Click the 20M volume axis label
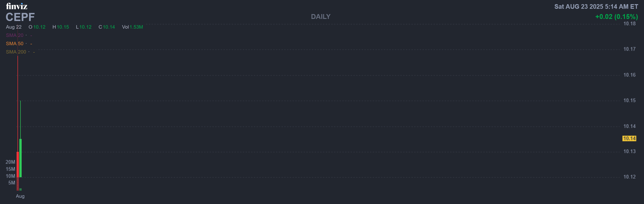The image size is (644, 204). [x=10, y=162]
